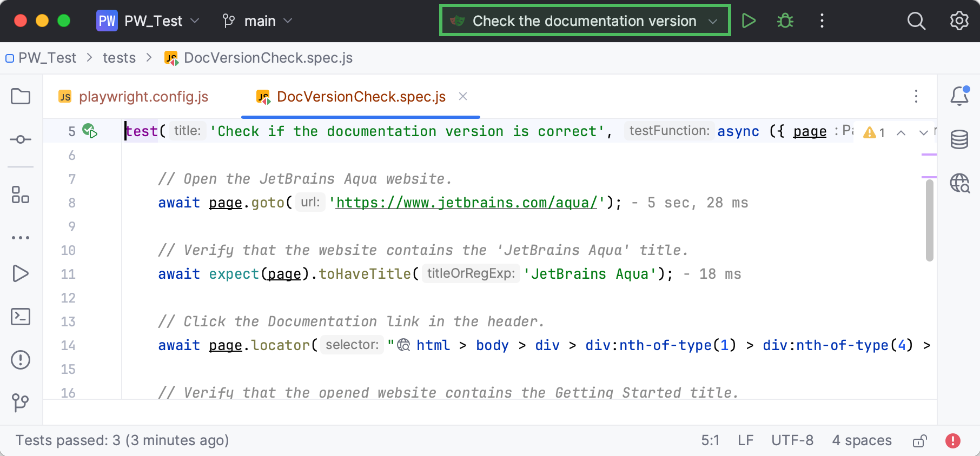Image resolution: width=980 pixels, height=456 pixels.
Task: Show more tool windows ellipsis
Action: click(21, 238)
